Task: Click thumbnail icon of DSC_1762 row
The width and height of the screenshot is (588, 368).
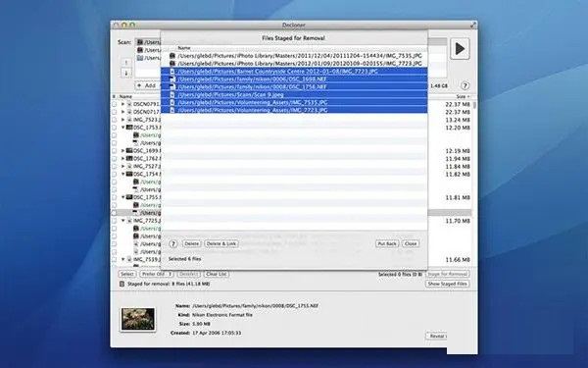Action: [129, 158]
